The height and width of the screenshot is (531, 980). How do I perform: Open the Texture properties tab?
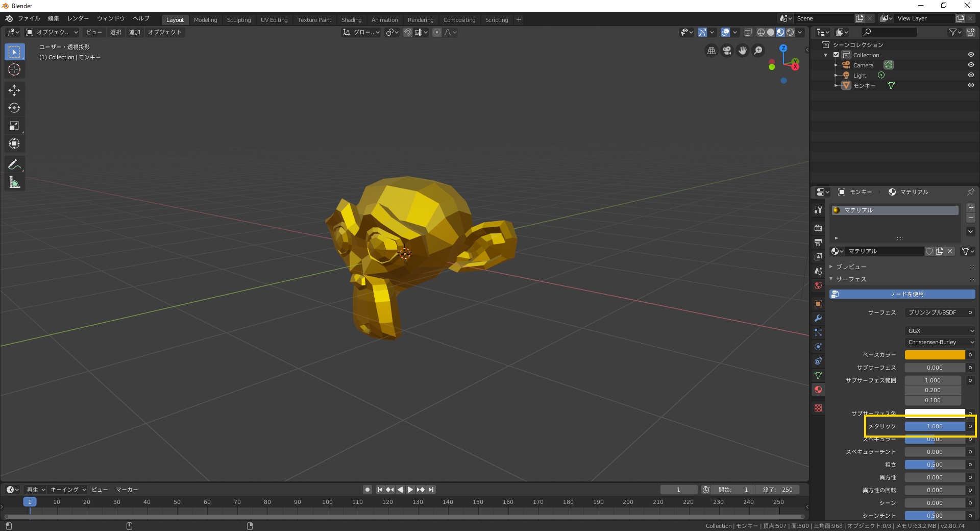pos(818,408)
